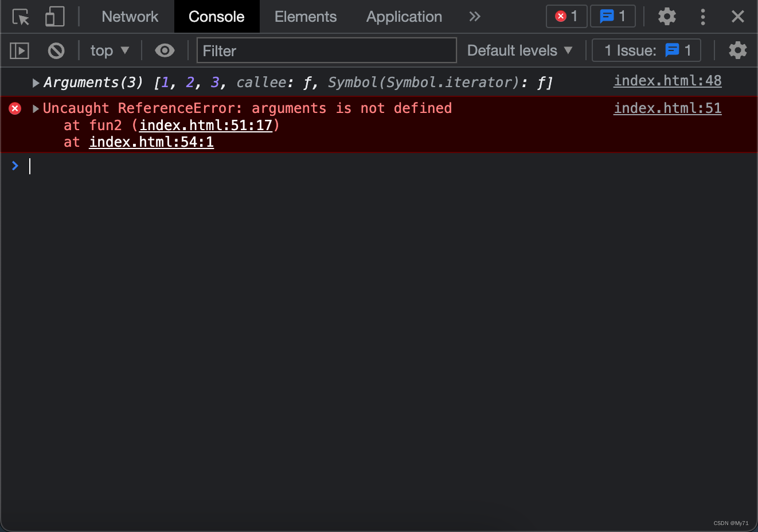Click the Filter input field
Screen dimensions: 758x532
pos(326,51)
